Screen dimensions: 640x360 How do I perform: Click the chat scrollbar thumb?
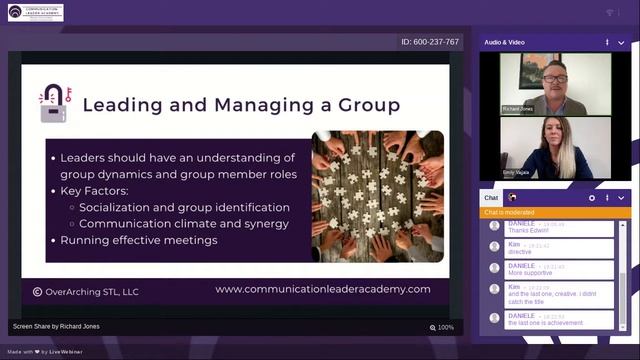click(623, 298)
